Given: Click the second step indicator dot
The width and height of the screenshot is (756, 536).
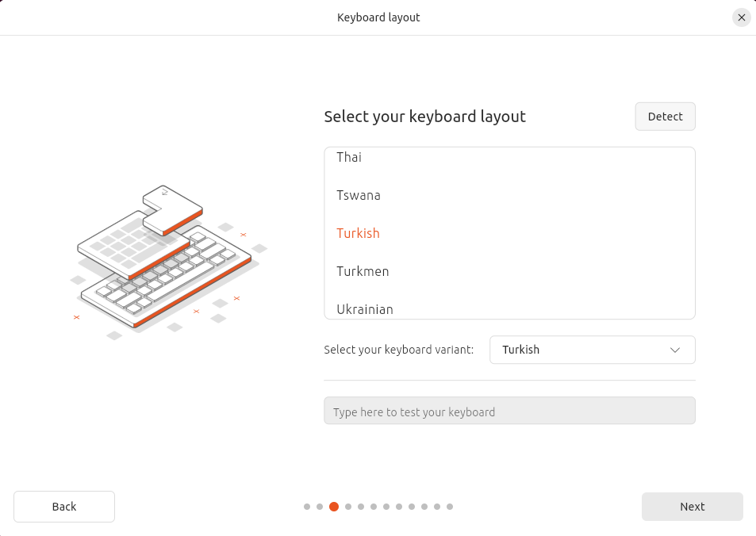Looking at the screenshot, I should point(320,507).
